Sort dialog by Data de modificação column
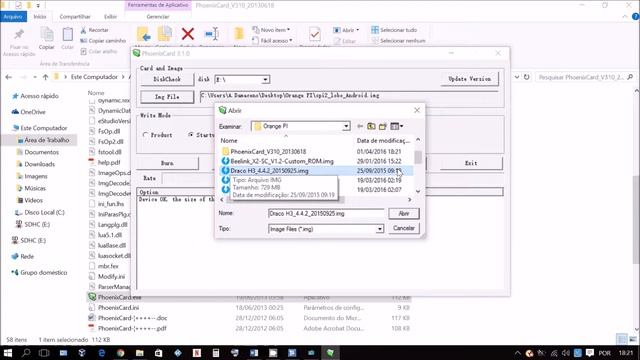Screen dimensions: 640x360 click(382, 140)
